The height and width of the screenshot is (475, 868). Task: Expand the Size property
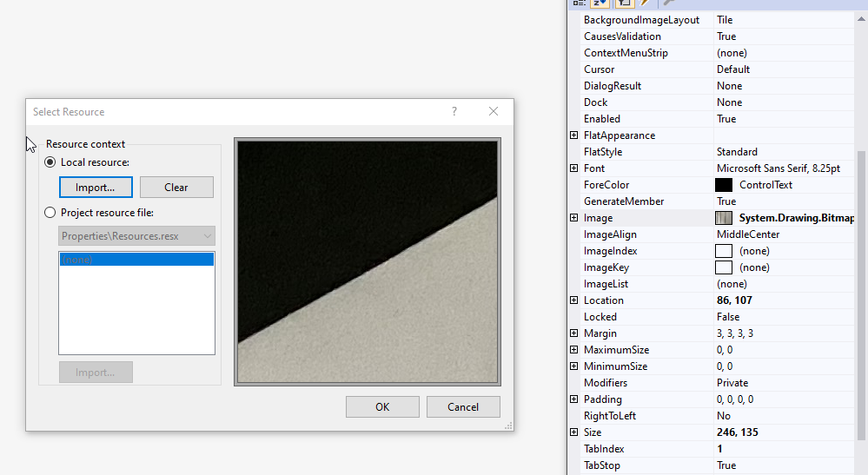pos(574,432)
